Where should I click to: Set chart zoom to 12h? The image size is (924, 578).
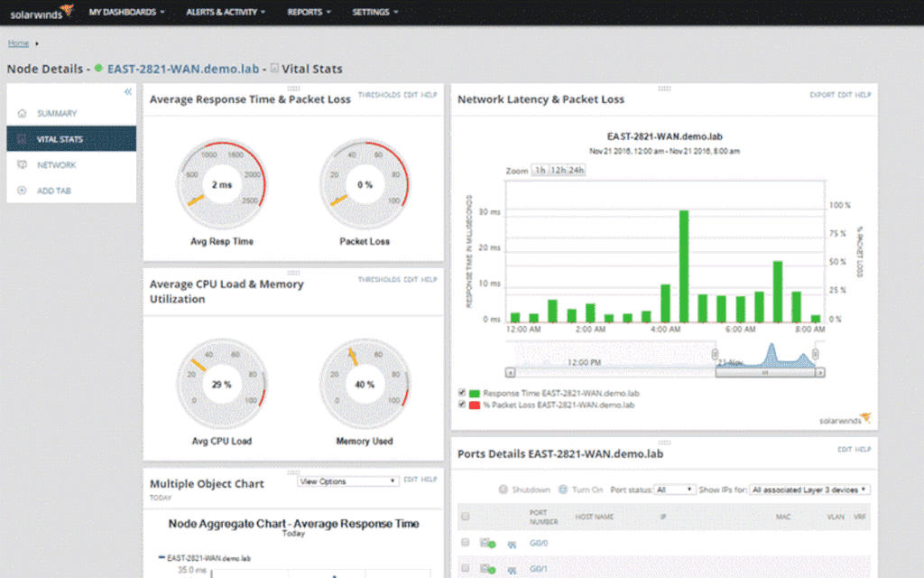tap(558, 170)
